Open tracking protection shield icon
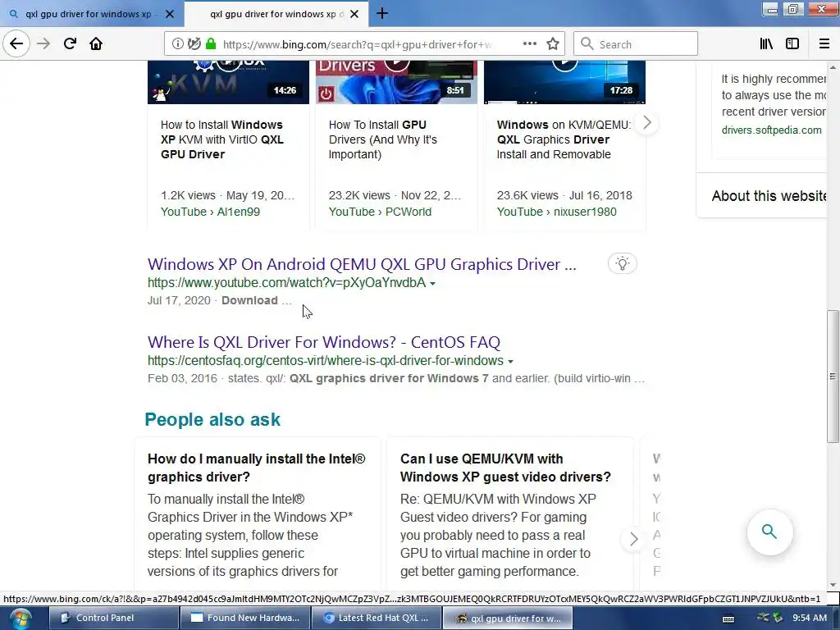Screen dimensions: 840x630 tap(194, 44)
